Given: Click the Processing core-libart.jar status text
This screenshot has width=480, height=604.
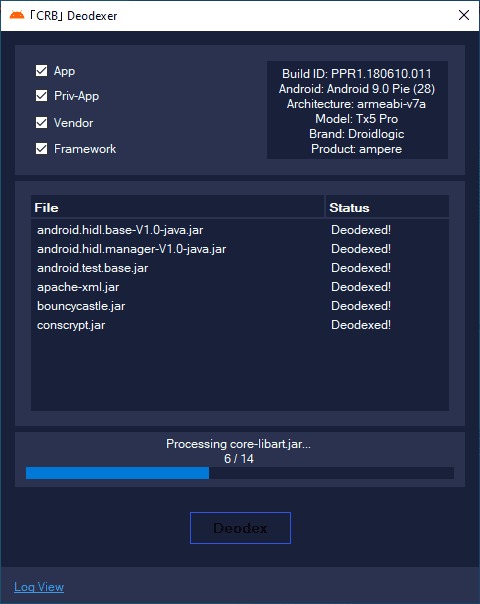Looking at the screenshot, I should point(238,444).
